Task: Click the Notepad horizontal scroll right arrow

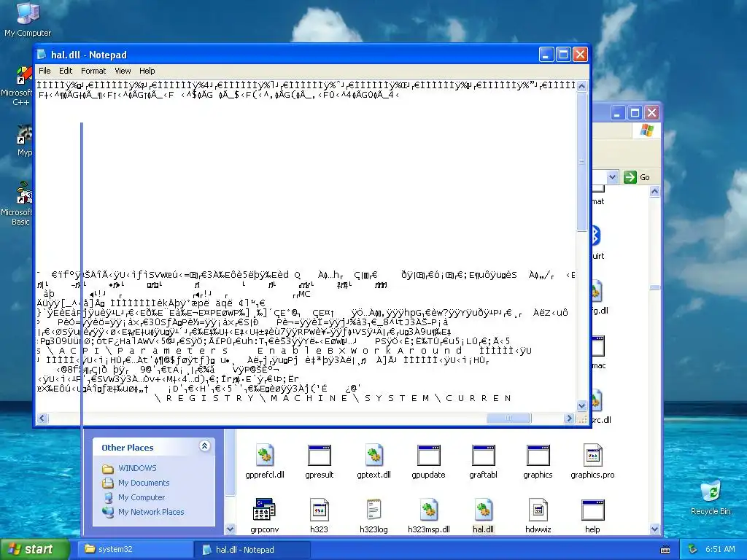Action: (x=569, y=418)
